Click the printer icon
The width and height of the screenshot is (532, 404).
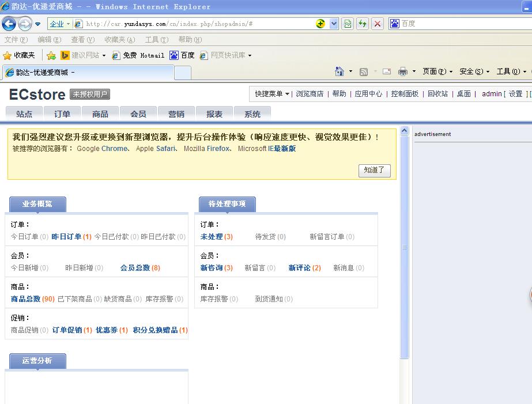(403, 71)
